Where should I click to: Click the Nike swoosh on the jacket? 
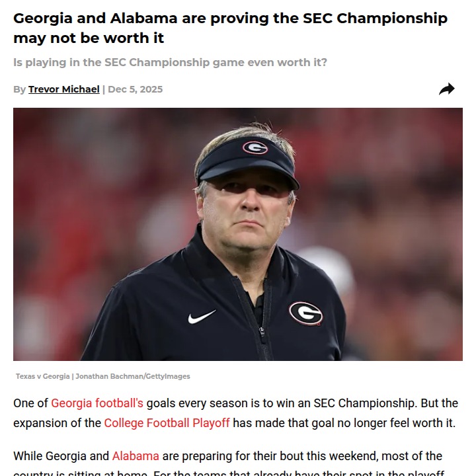(x=202, y=317)
